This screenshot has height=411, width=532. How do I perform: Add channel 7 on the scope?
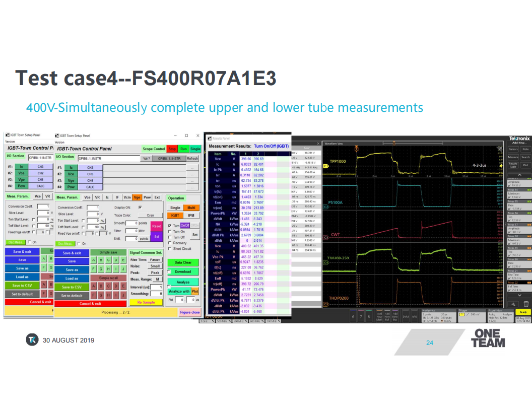click(361, 316)
